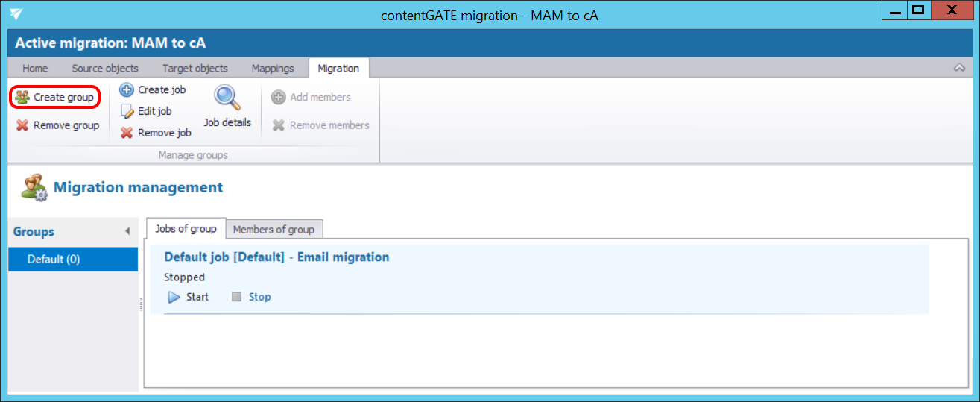This screenshot has width=980, height=402.
Task: Open the Target objects tab
Action: pyautogui.click(x=195, y=68)
